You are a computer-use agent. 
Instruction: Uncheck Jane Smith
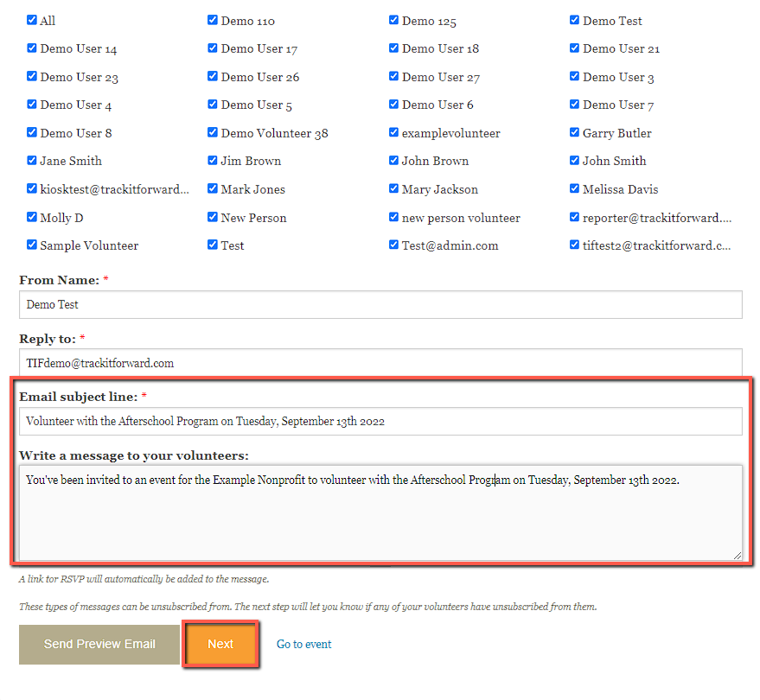(31, 161)
